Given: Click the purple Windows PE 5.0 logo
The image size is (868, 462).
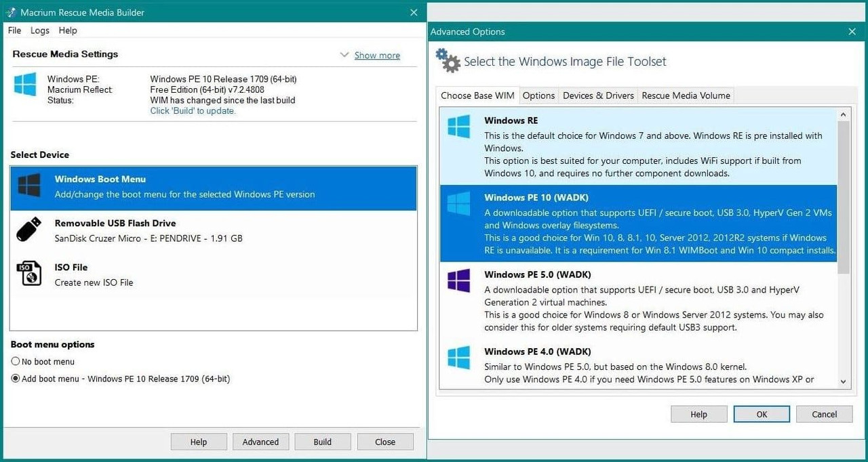Looking at the screenshot, I should pos(459,280).
